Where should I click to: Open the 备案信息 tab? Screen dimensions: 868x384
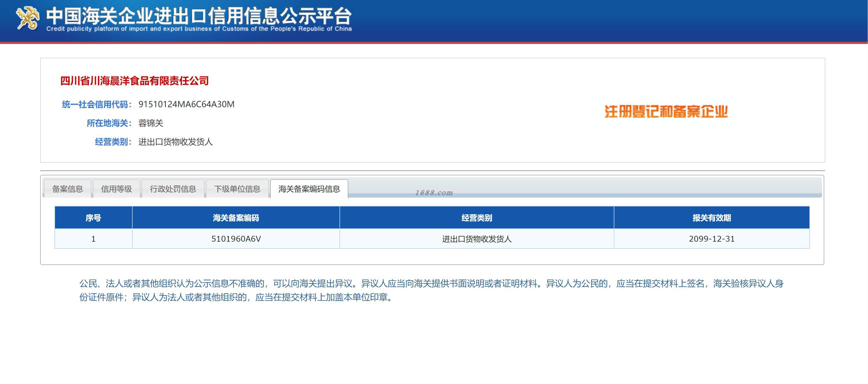67,189
